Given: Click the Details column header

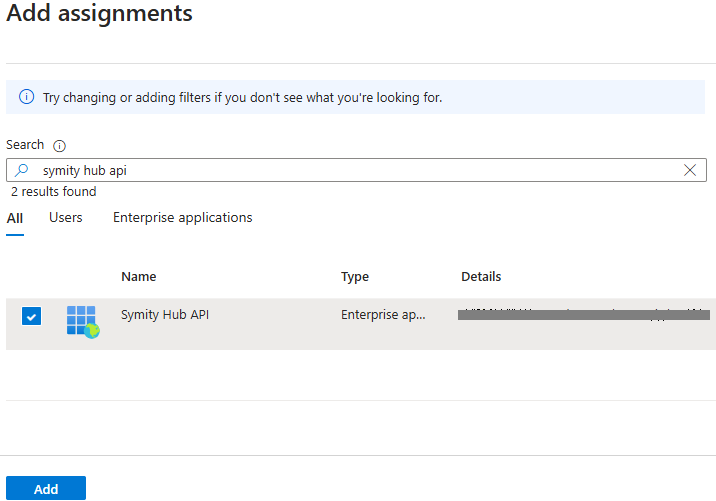Looking at the screenshot, I should (481, 277).
